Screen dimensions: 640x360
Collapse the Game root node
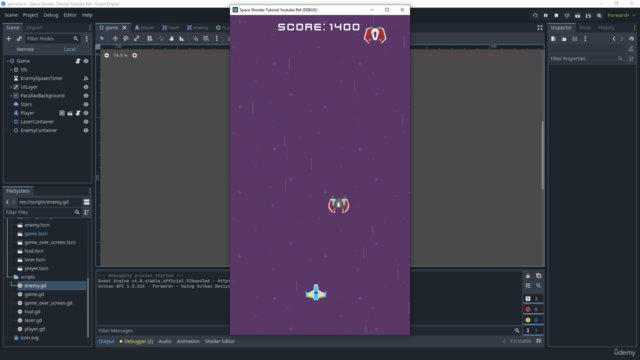[7, 61]
